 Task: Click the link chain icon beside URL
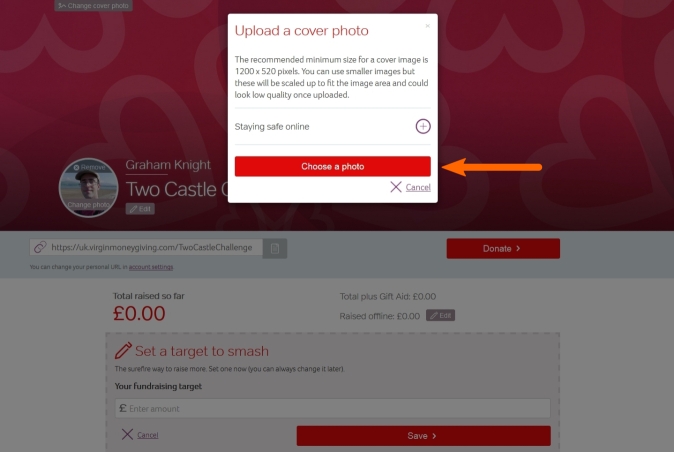(x=40, y=247)
